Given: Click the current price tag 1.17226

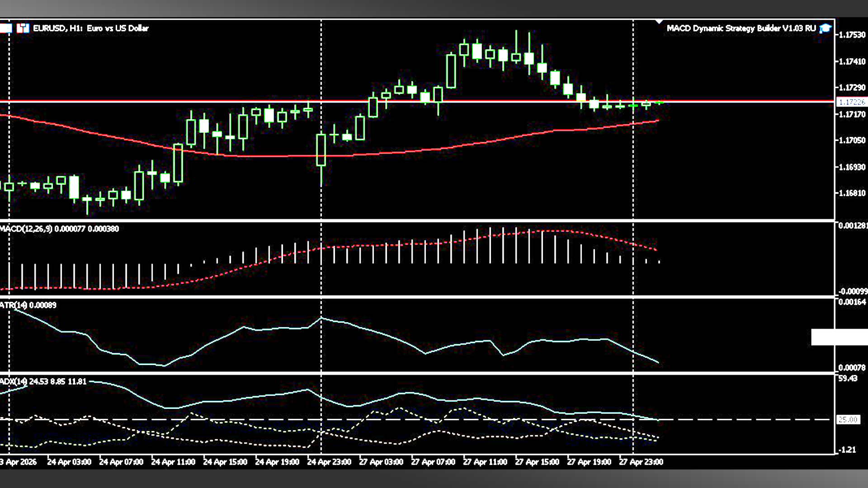Looking at the screenshot, I should click(851, 102).
